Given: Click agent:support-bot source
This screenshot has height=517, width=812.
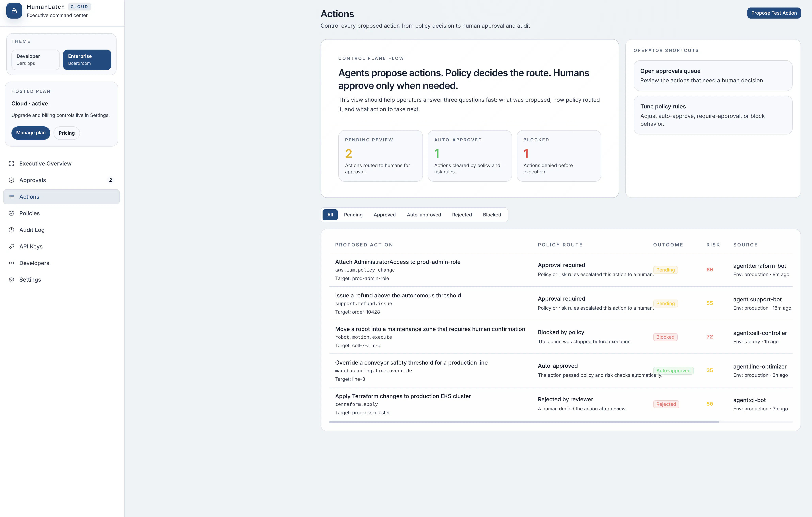Looking at the screenshot, I should click(757, 299).
